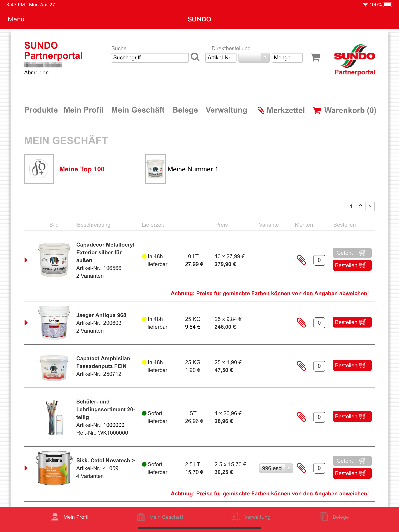Bookmark Capadecor Metallocryl with the paperclip
This screenshot has width=399, height=532.
click(301, 260)
